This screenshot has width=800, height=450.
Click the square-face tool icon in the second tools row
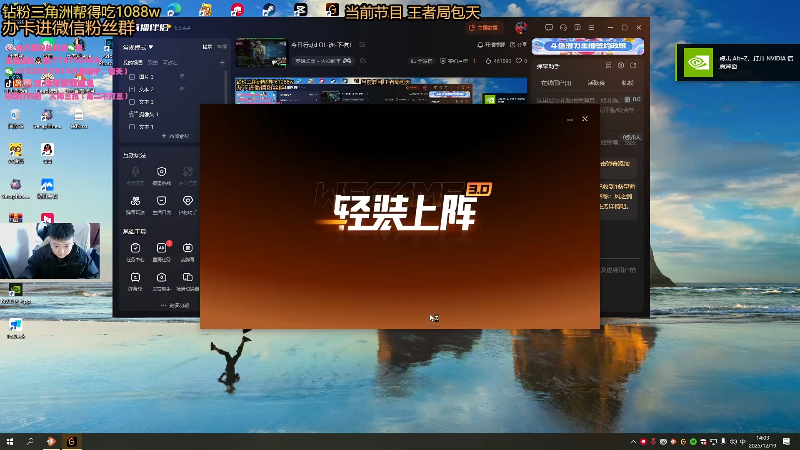click(x=161, y=201)
